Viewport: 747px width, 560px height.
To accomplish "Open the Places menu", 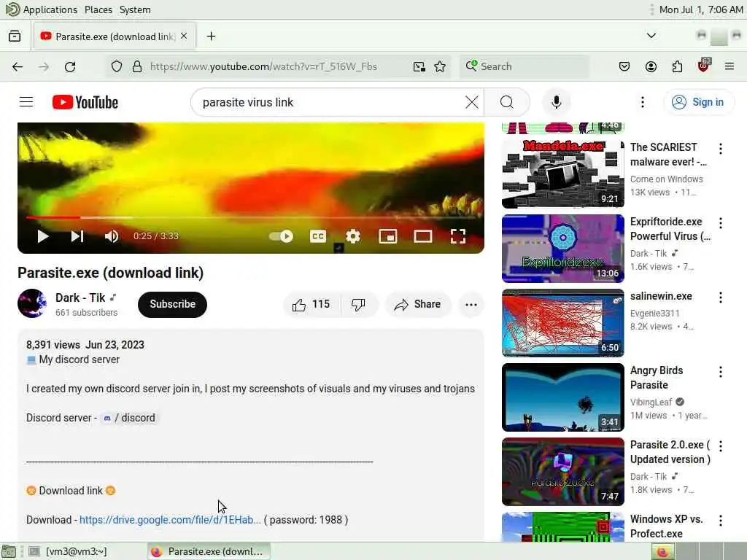I will point(98,9).
